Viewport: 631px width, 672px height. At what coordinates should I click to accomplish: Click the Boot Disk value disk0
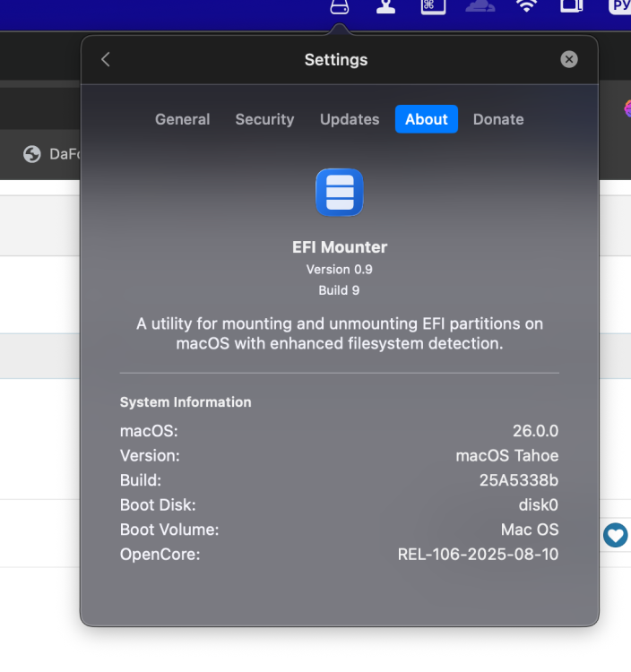tap(539, 504)
